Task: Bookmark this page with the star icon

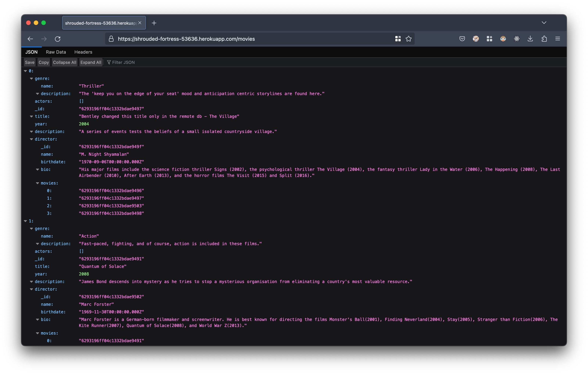Action: (409, 39)
